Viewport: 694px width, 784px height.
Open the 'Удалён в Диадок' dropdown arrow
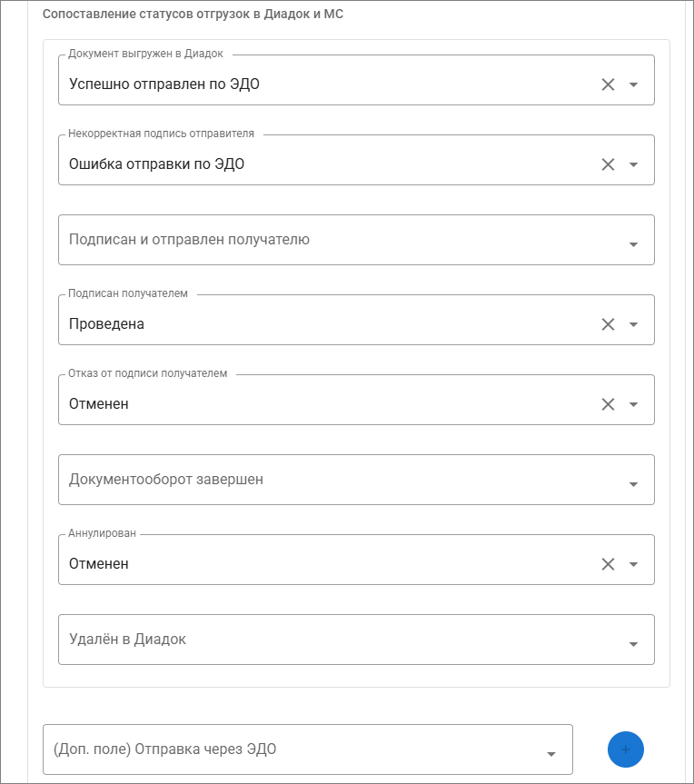point(634,645)
